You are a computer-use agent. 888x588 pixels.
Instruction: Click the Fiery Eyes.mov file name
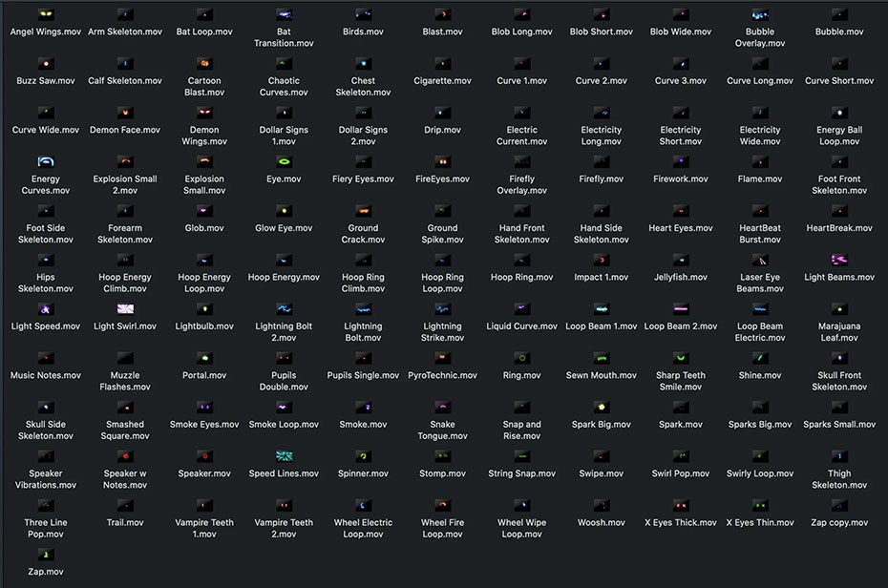pos(363,178)
